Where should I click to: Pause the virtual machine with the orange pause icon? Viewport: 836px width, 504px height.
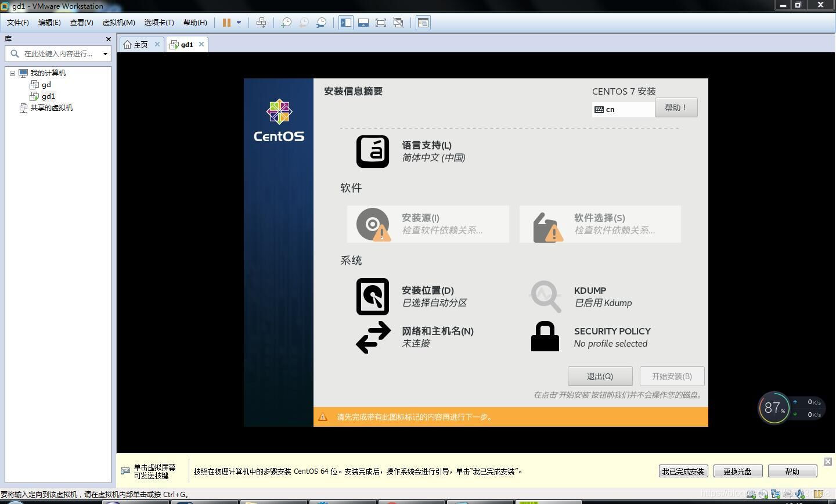click(x=226, y=23)
